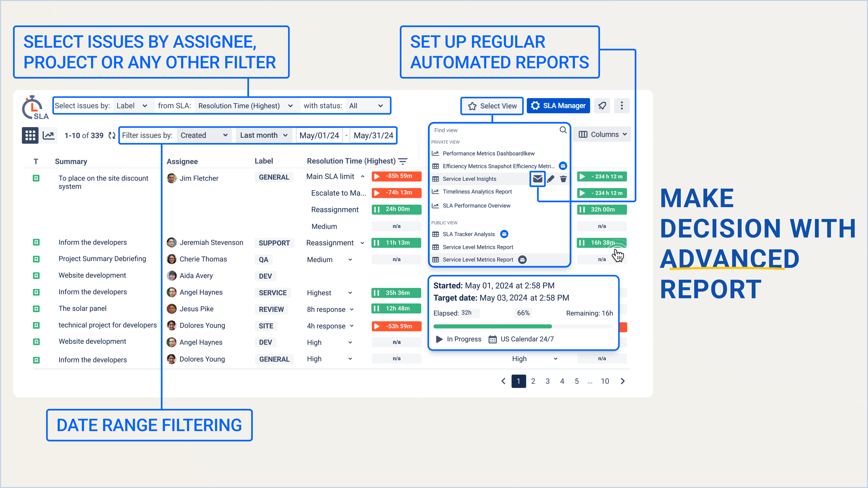Click the SLA Manager button
Screen dimensions: 868x488
[558, 106]
